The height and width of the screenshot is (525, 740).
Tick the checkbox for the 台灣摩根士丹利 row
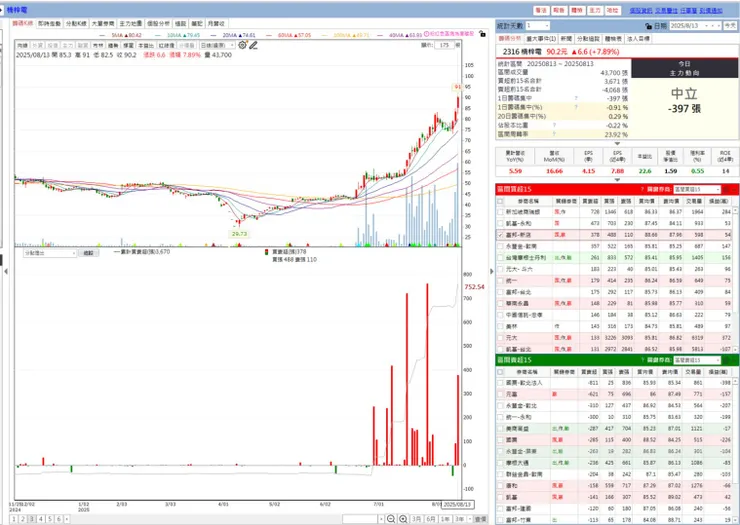pos(500,258)
